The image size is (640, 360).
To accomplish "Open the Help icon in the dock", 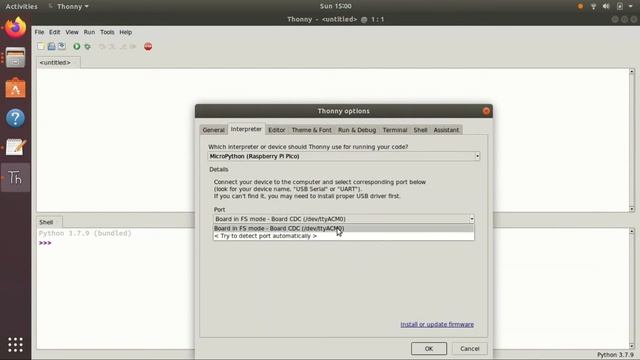I will tap(16, 118).
